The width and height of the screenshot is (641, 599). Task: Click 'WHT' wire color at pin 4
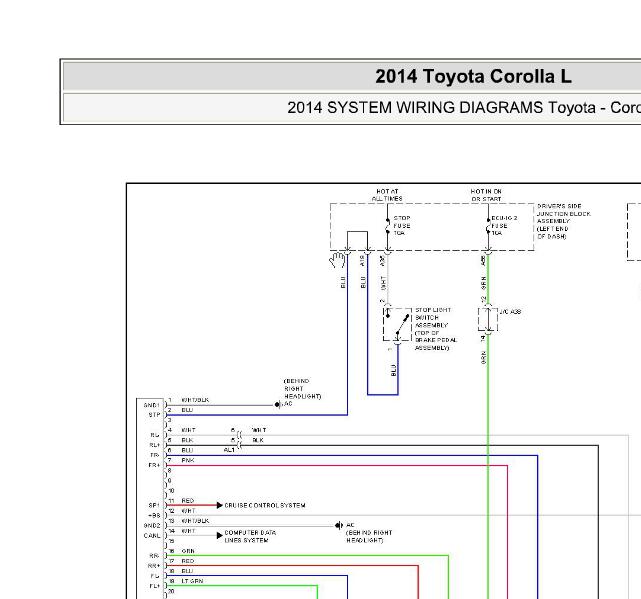point(188,430)
